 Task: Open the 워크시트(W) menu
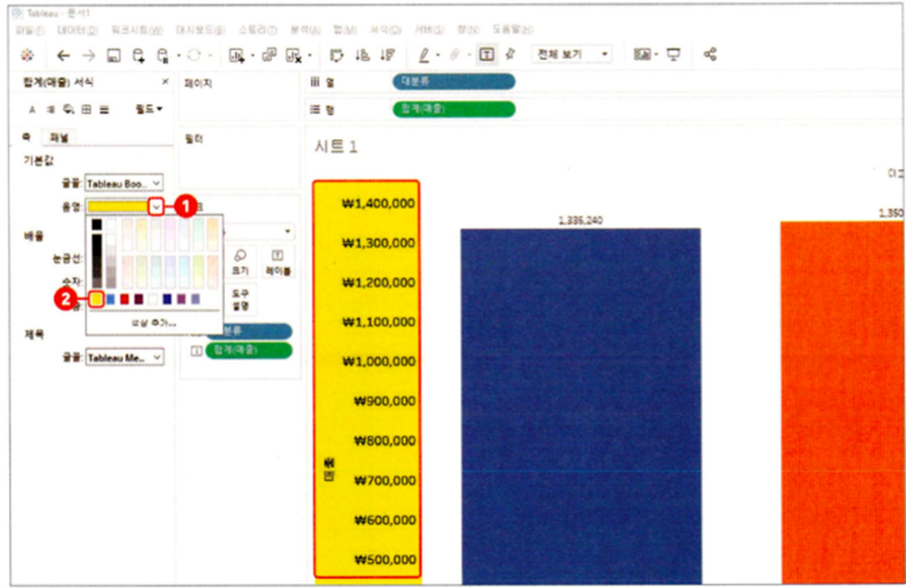137,29
